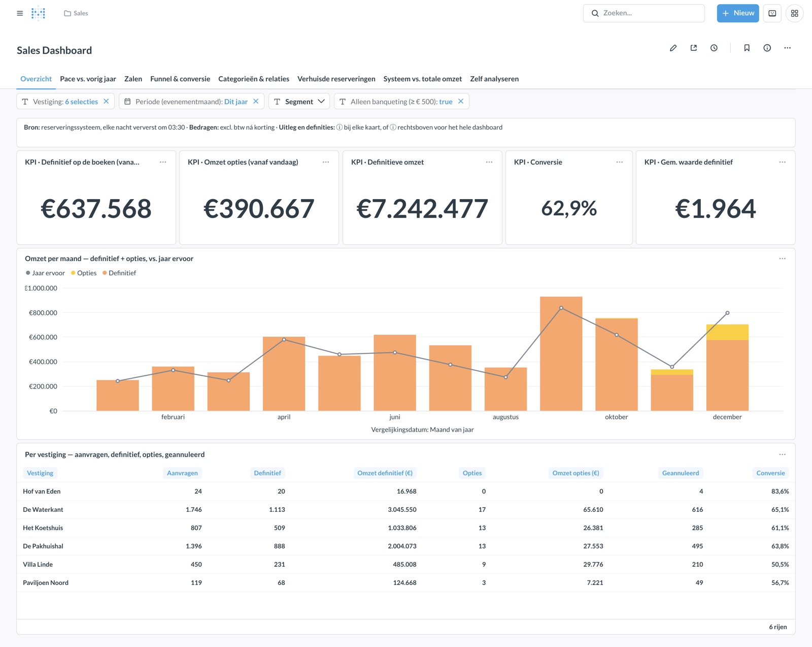Open Systeem vs. totale omzet tab

(x=423, y=79)
